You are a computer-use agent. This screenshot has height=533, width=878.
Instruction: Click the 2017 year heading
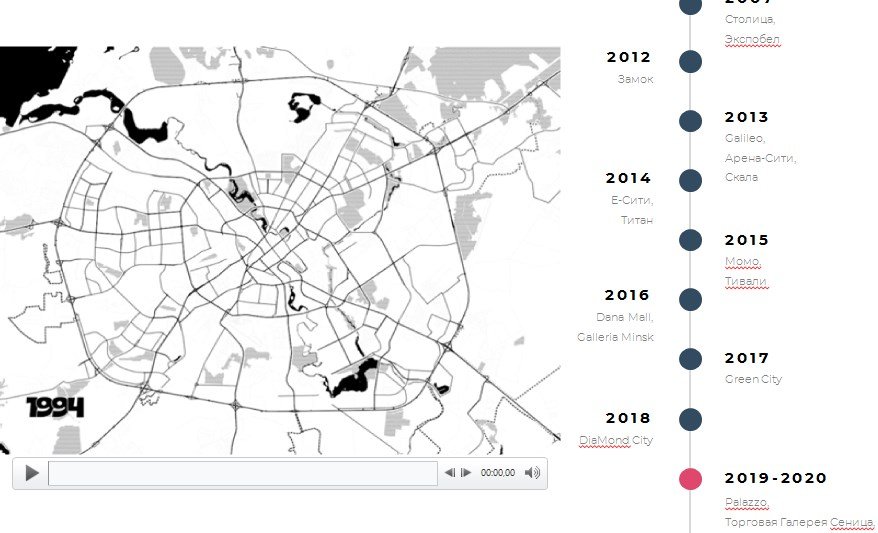[x=747, y=358]
